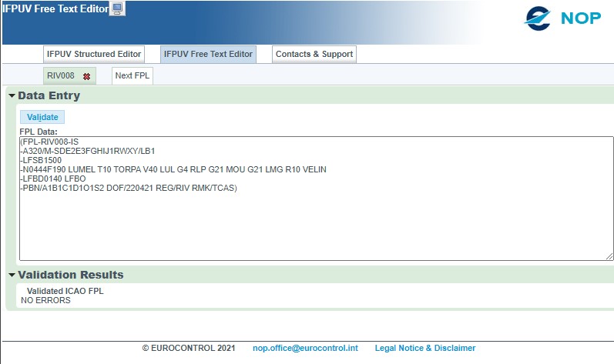614x364 pixels.
Task: Click the (FPL-RIV008-IS line
Action: click(49, 142)
